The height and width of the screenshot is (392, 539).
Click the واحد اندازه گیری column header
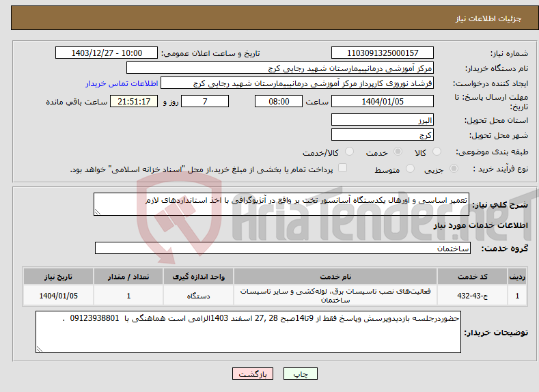coord(198,277)
